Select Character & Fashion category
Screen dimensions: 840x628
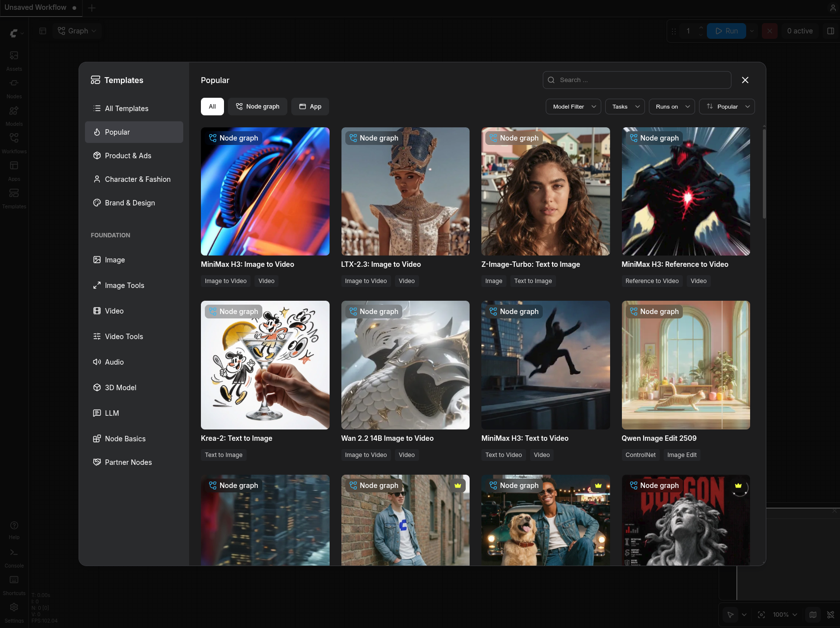(x=134, y=179)
